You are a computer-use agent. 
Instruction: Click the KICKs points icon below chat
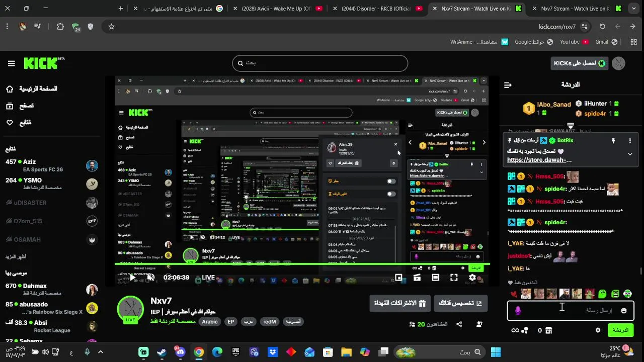pyautogui.click(x=525, y=330)
